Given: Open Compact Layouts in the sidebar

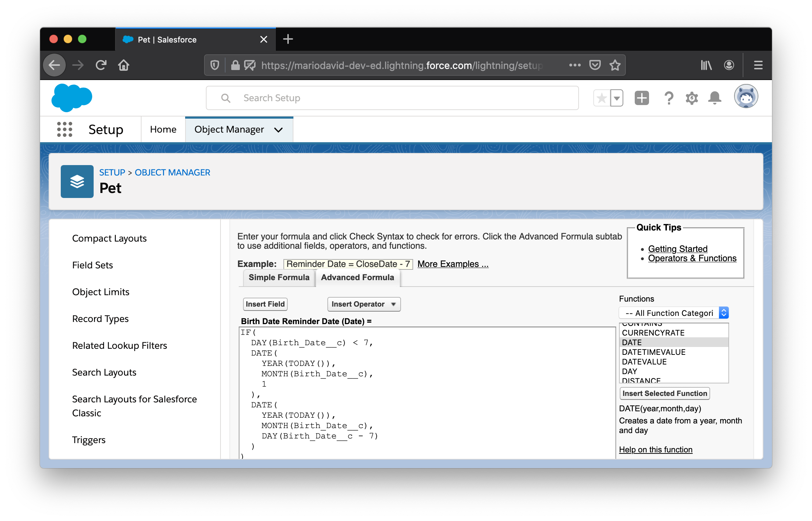Looking at the screenshot, I should [109, 238].
